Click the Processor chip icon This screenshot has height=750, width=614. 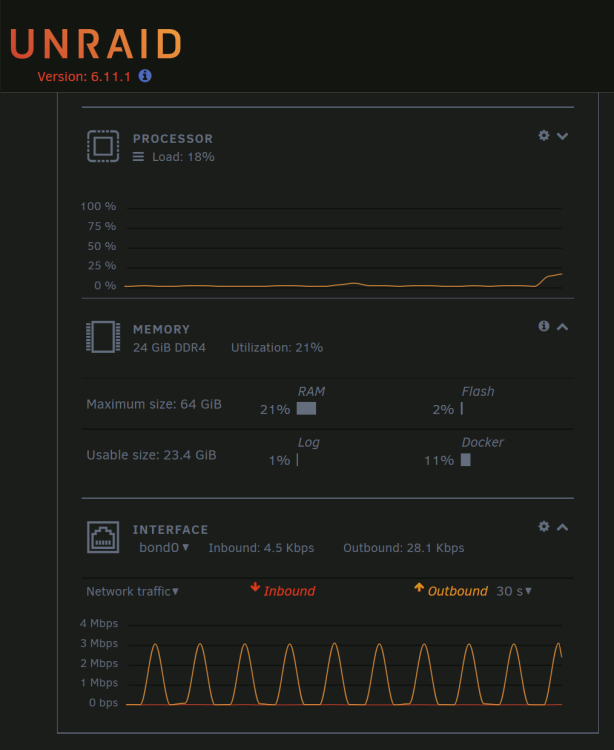coord(103,146)
